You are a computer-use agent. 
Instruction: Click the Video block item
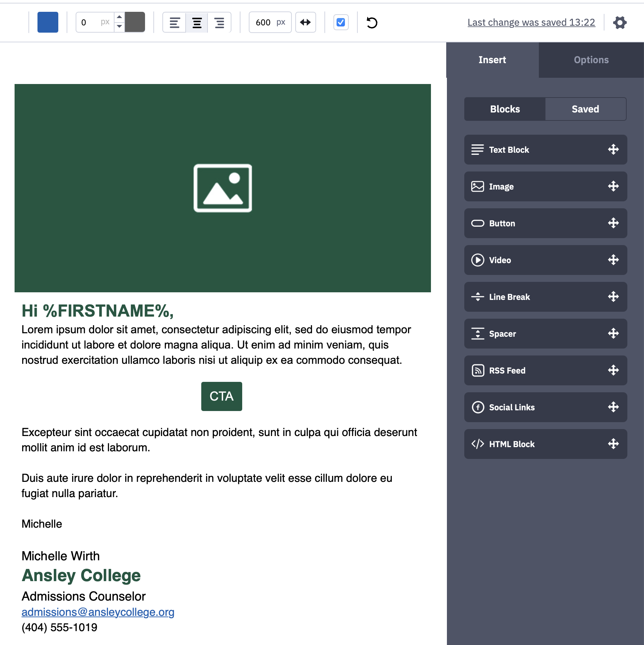[545, 260]
